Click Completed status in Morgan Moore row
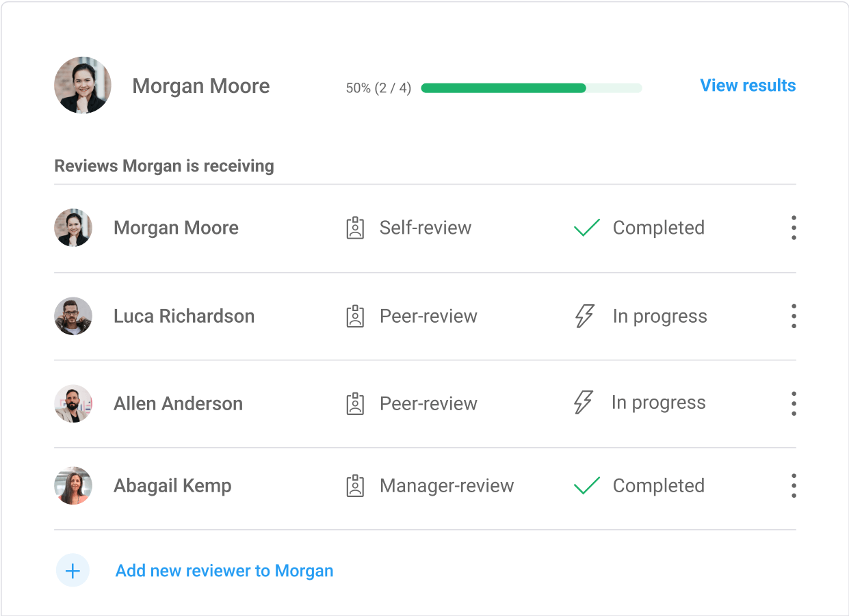849x616 pixels. pos(659,228)
